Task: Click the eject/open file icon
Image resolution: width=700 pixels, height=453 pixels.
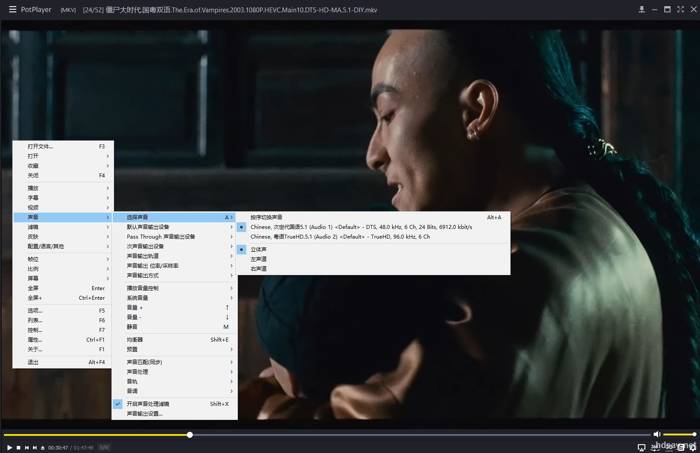Action: point(43,447)
